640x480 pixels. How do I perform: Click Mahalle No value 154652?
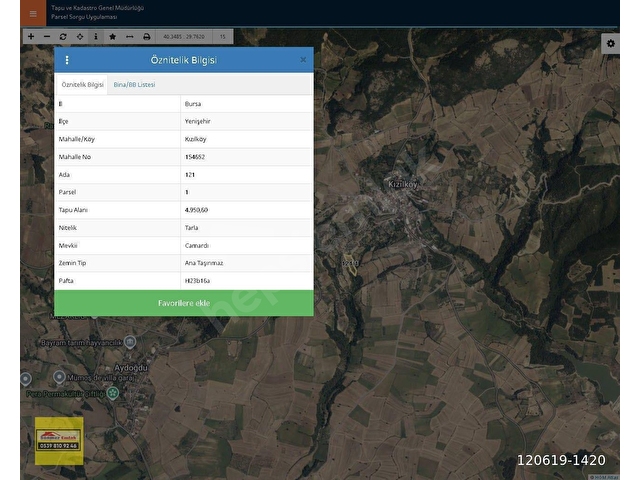[x=195, y=157]
